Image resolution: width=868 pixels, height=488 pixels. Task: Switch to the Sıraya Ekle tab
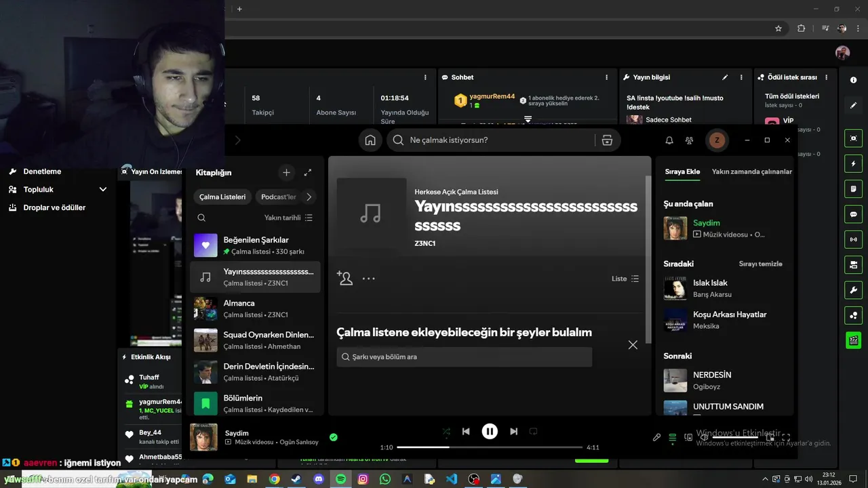coord(682,171)
